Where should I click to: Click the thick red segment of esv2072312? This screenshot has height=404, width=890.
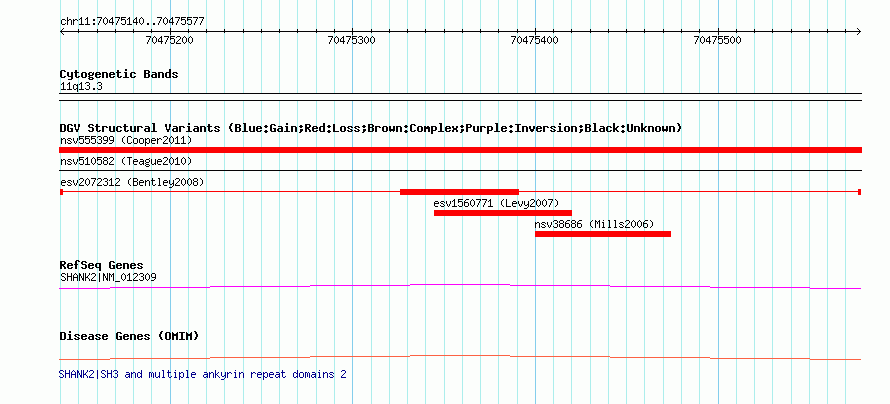tap(459, 192)
